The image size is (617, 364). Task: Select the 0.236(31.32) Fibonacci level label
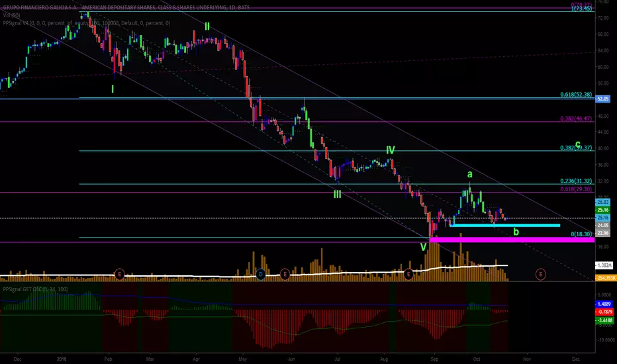(x=576, y=181)
